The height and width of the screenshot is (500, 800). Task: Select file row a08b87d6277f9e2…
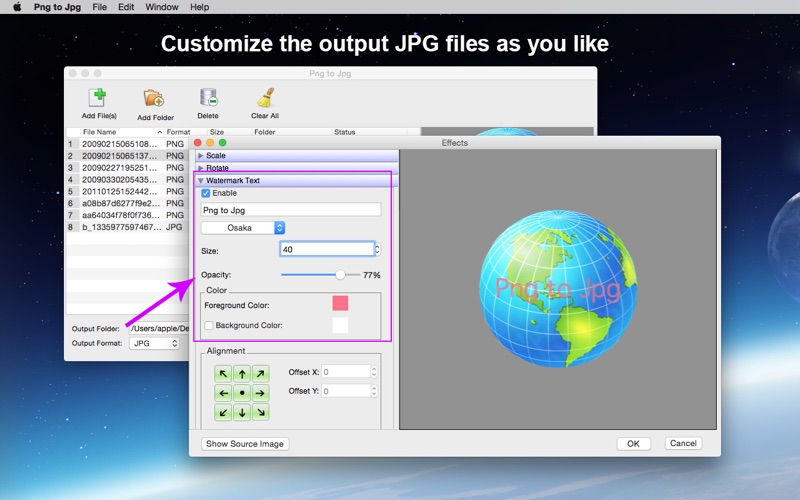coord(128,203)
